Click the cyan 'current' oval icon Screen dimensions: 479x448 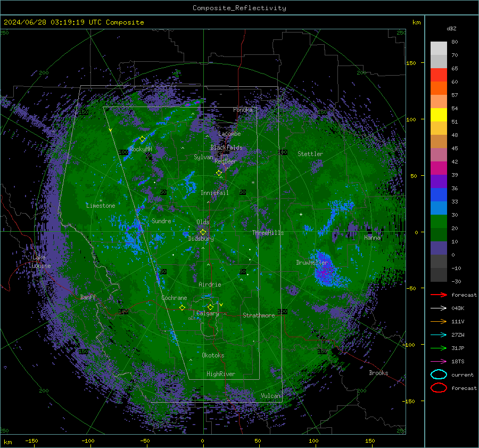click(x=439, y=374)
